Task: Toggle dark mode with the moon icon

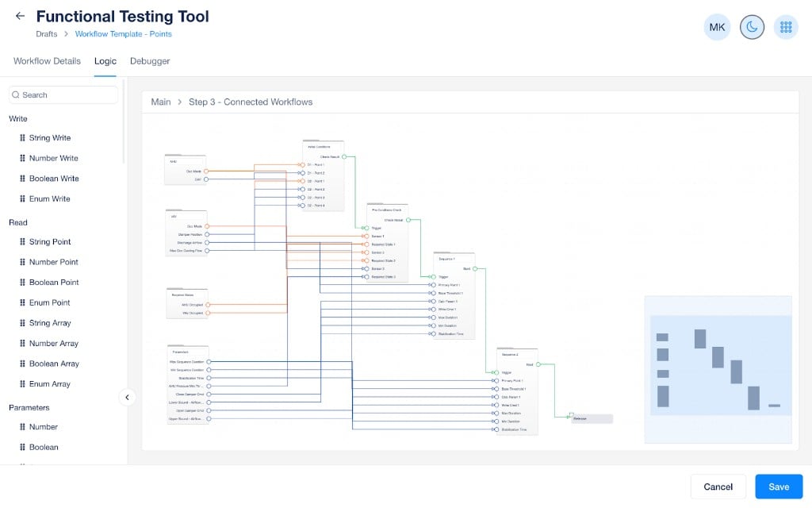Action: click(x=752, y=27)
